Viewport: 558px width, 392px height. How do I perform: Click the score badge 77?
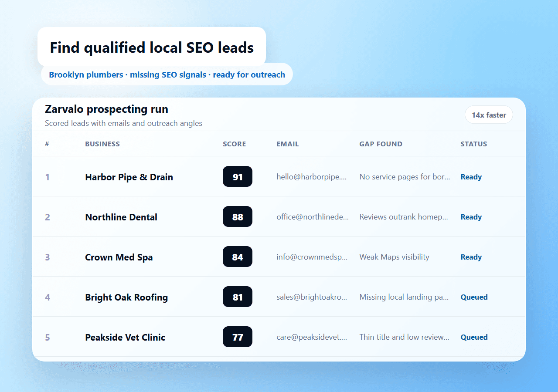coord(238,337)
